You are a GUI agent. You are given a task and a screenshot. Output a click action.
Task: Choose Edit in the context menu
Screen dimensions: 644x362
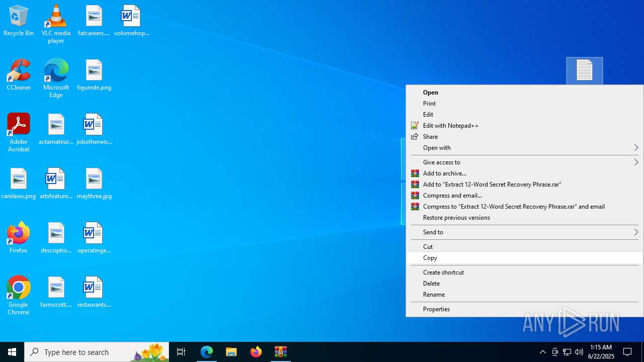click(525, 115)
